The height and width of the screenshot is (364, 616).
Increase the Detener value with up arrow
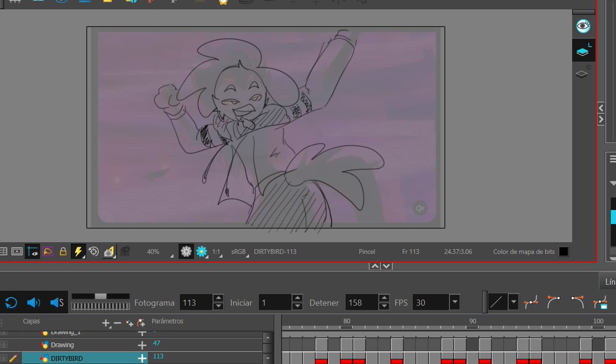[384, 298]
